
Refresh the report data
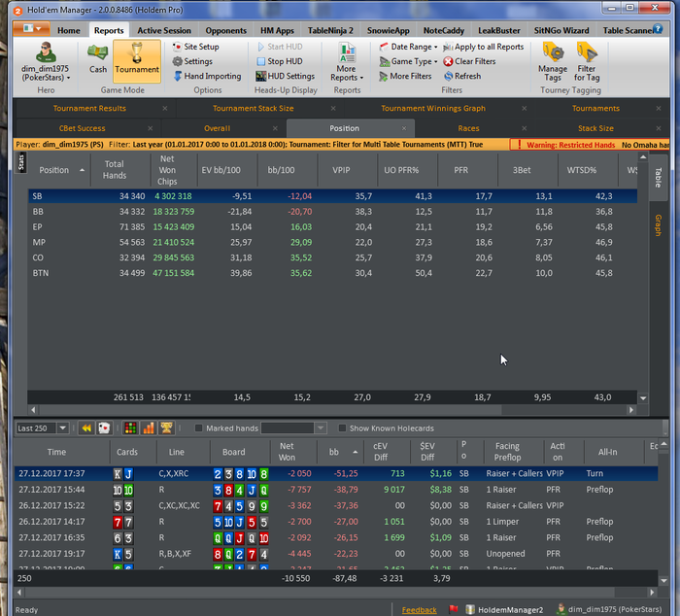[x=462, y=76]
